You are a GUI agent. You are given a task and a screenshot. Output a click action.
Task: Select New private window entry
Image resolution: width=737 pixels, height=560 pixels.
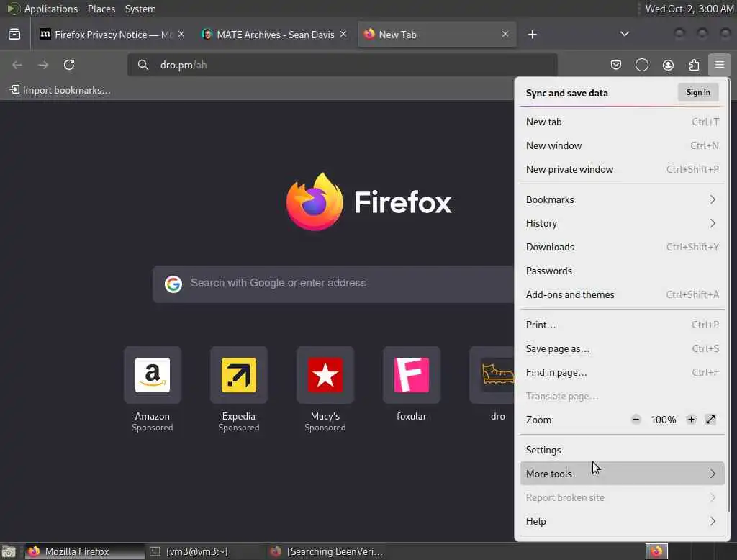pyautogui.click(x=623, y=169)
